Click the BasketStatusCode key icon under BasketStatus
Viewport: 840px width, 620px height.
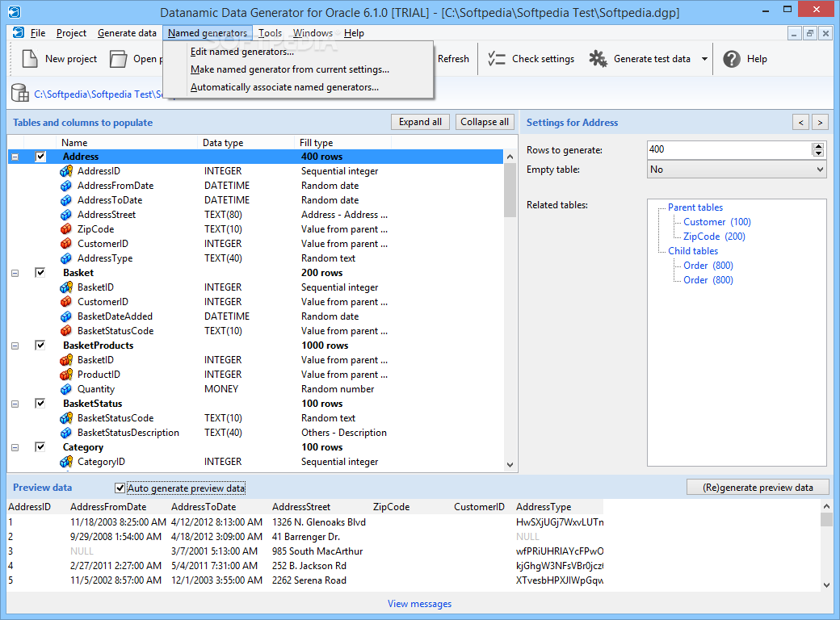pos(66,418)
